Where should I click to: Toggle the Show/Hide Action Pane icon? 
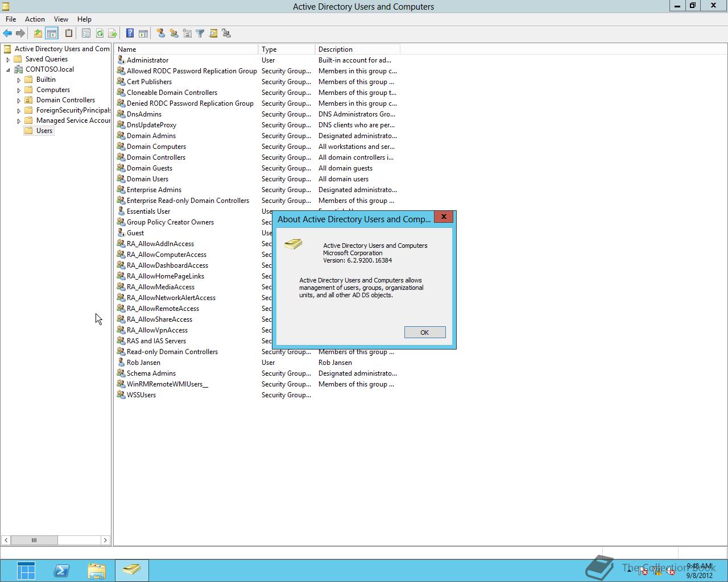(143, 34)
